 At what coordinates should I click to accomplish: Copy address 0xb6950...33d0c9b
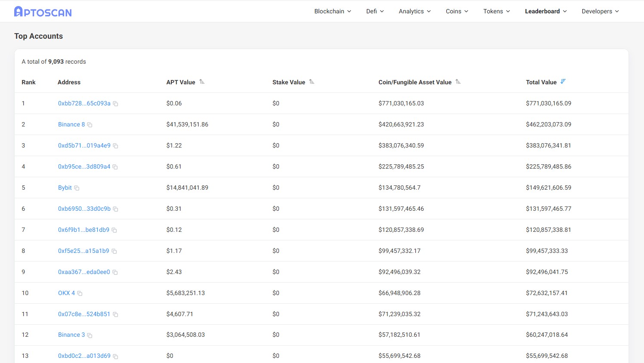click(x=115, y=209)
